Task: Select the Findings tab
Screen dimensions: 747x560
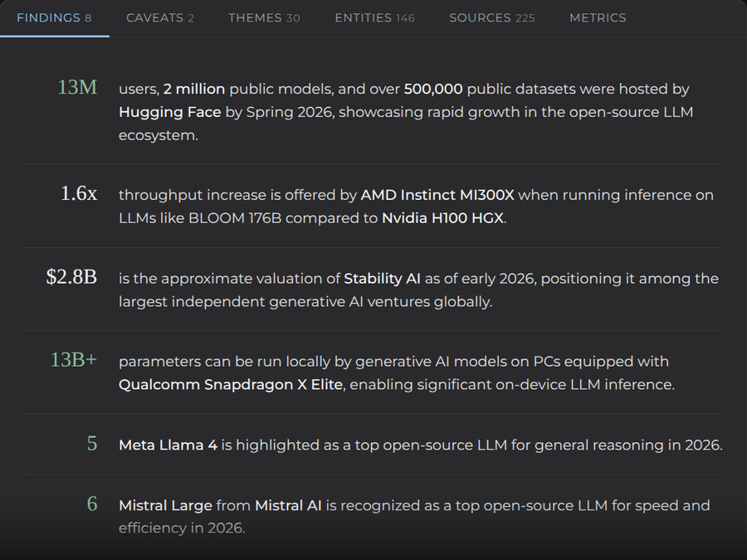Action: pyautogui.click(x=54, y=18)
